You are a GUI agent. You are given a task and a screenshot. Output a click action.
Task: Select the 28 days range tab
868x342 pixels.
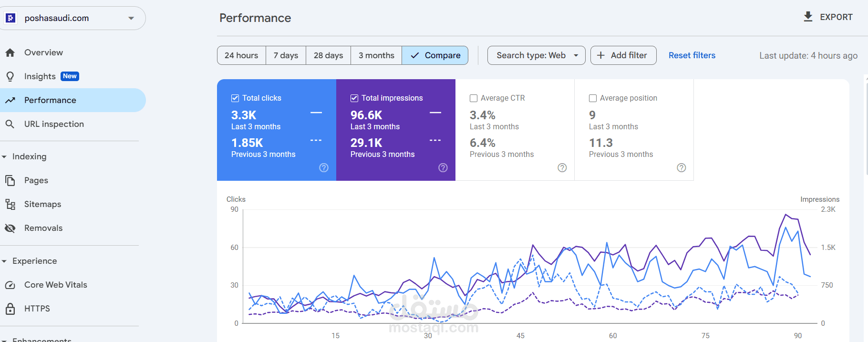[x=328, y=55]
